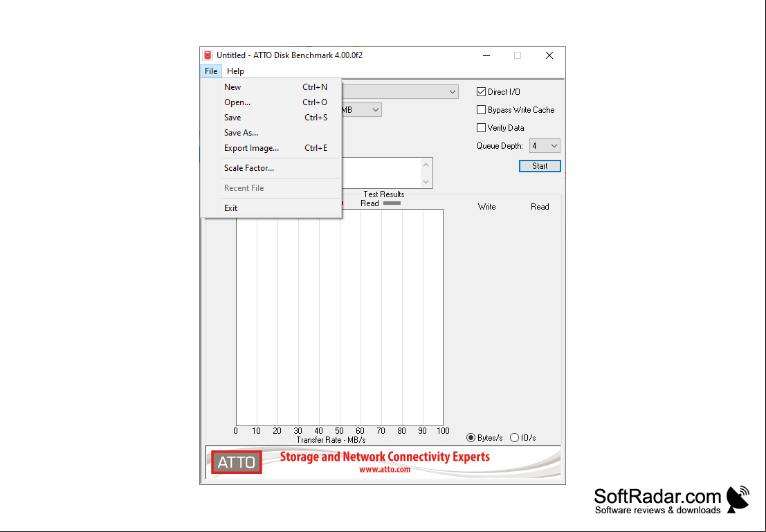Close the ATTO Disk Benchmark window
The width and height of the screenshot is (766, 532).
[x=549, y=55]
